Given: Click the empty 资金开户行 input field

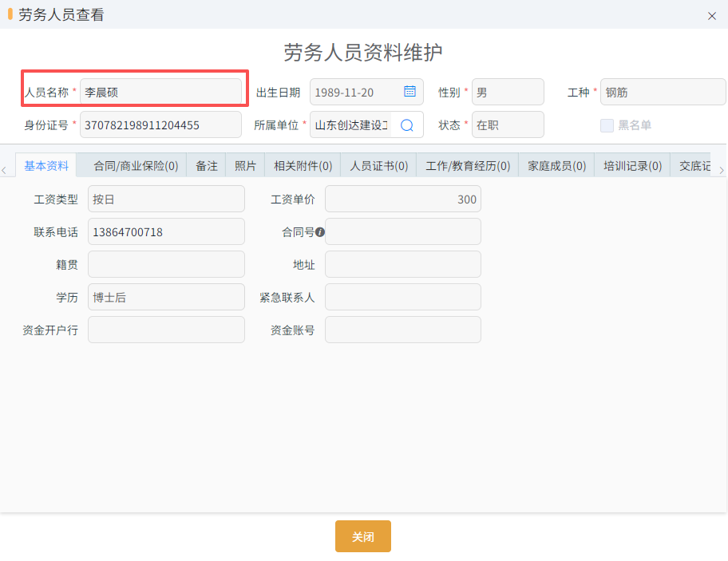Looking at the screenshot, I should pyautogui.click(x=166, y=330).
